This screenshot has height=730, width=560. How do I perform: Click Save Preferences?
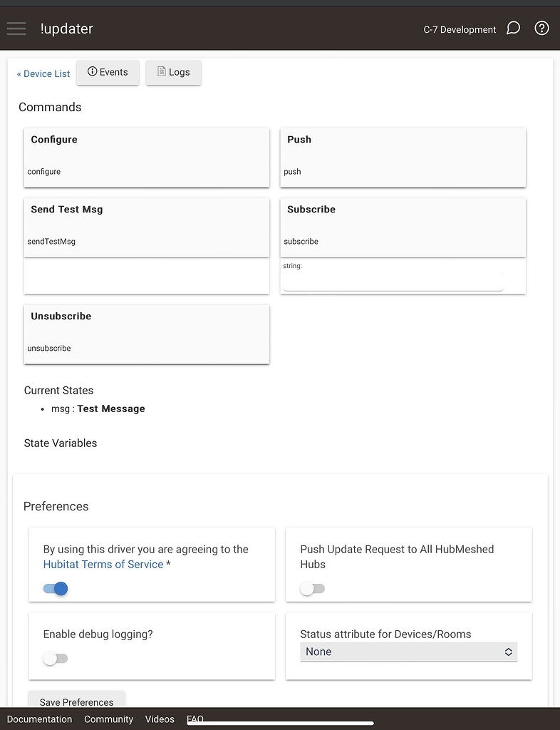tap(76, 702)
